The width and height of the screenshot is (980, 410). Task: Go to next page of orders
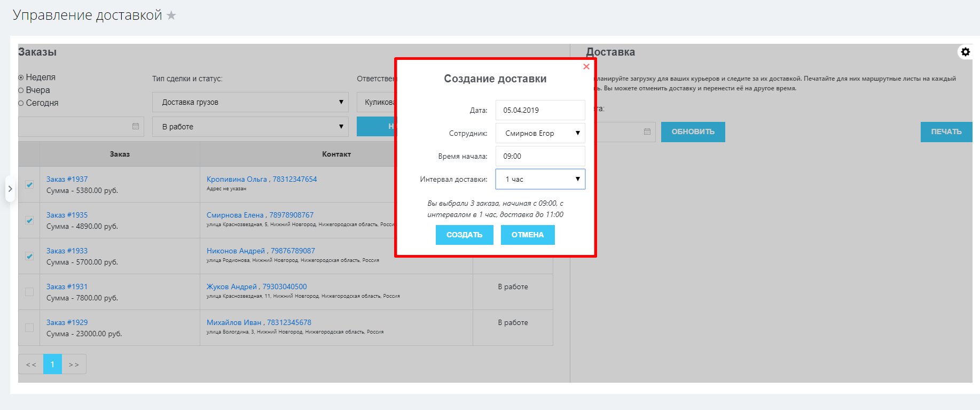(74, 365)
